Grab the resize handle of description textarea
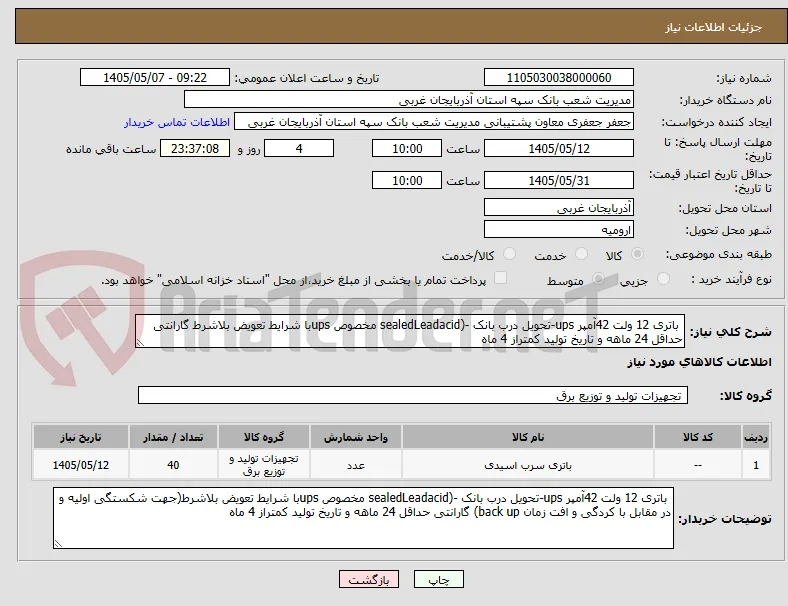 tap(140, 343)
